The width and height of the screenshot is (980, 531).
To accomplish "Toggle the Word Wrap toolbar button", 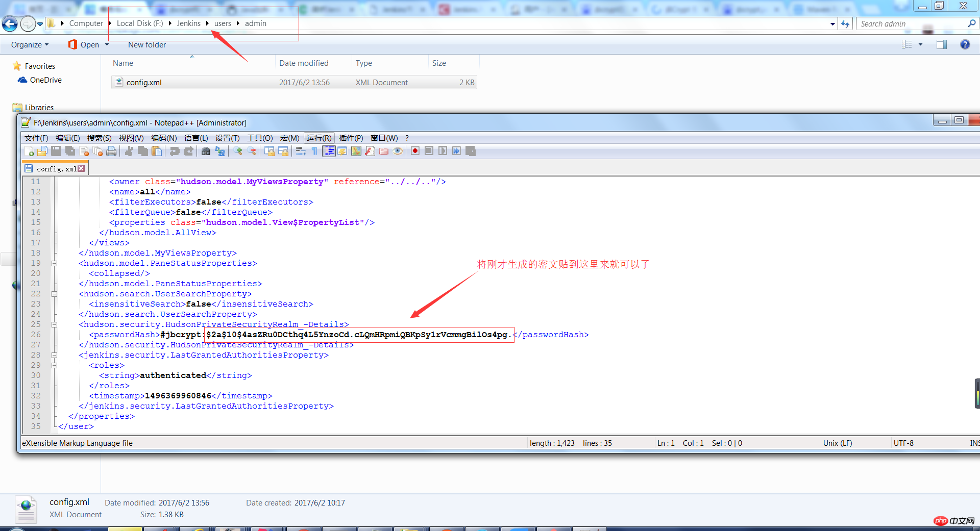I will (301, 151).
